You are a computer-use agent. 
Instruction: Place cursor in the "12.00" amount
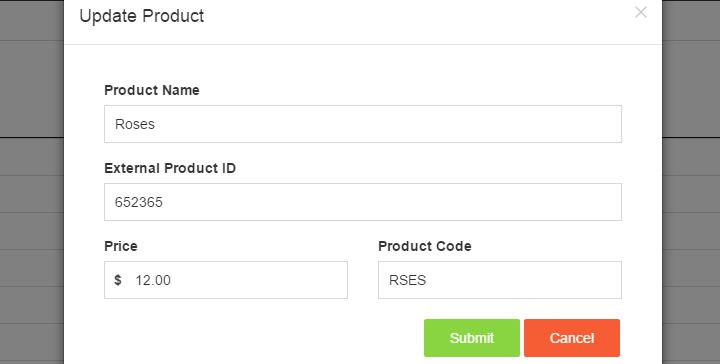pos(153,280)
